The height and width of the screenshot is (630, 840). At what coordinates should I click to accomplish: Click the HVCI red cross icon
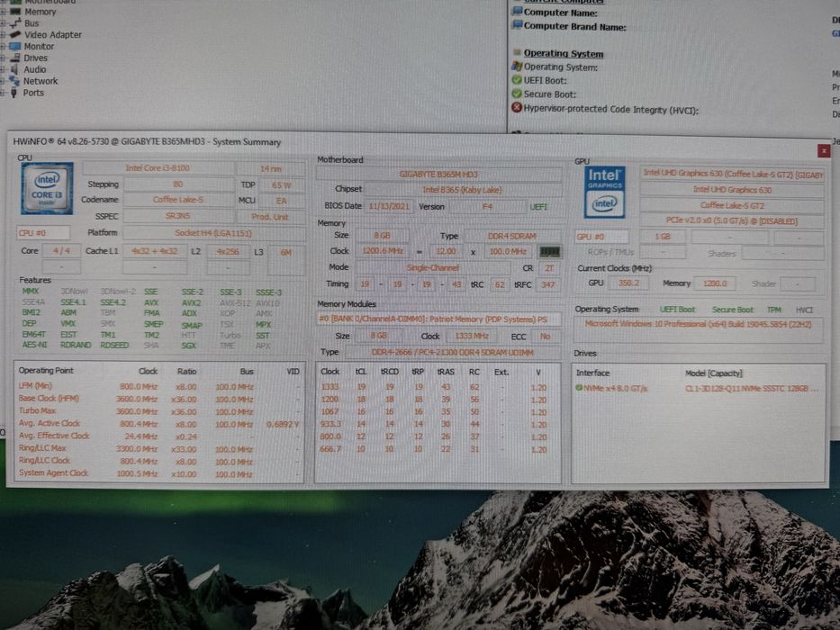coord(517,108)
